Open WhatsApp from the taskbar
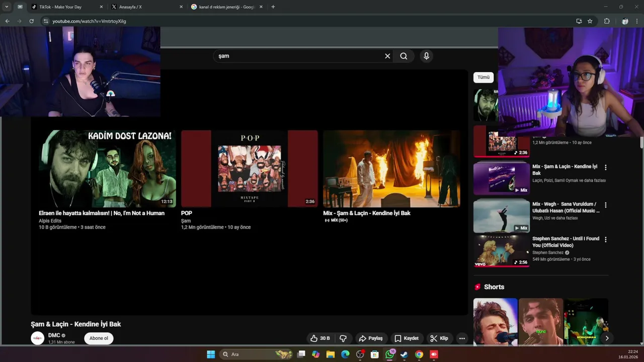Screen dimensions: 644x362 [x=390, y=354]
